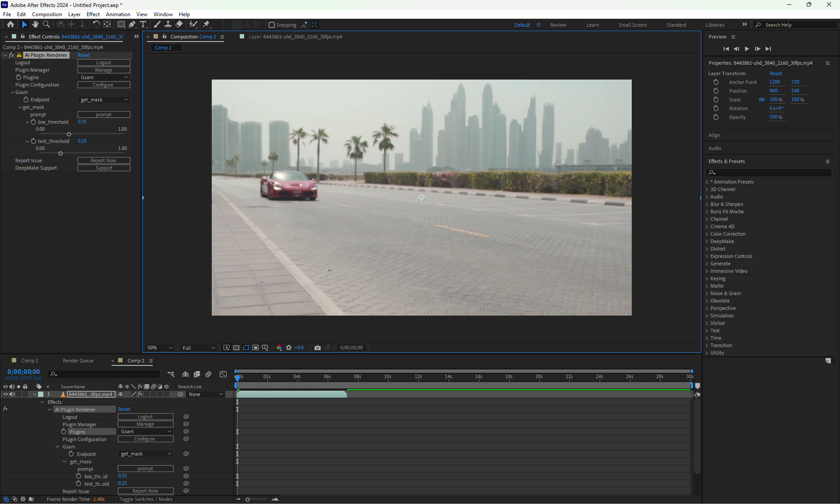Click the Fast Previews icon in the viewer

(227, 348)
